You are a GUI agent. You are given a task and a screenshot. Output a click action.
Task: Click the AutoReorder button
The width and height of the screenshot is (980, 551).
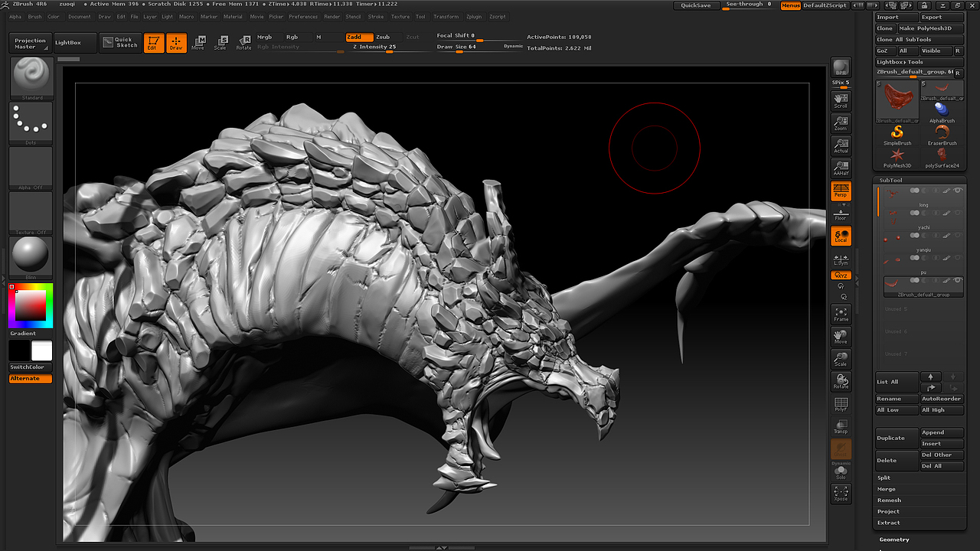[x=942, y=399]
